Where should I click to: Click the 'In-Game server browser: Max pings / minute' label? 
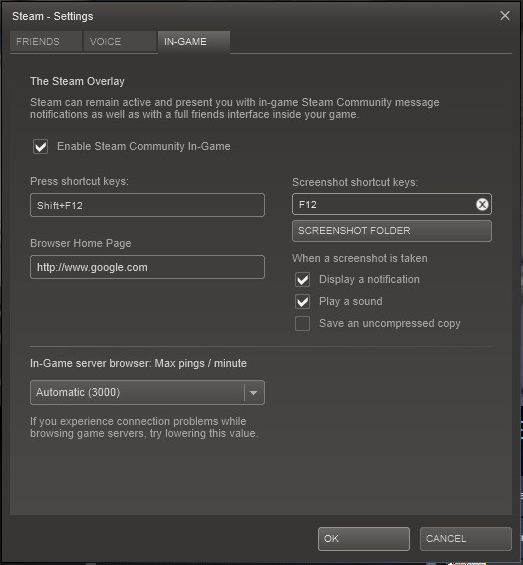coord(138,363)
